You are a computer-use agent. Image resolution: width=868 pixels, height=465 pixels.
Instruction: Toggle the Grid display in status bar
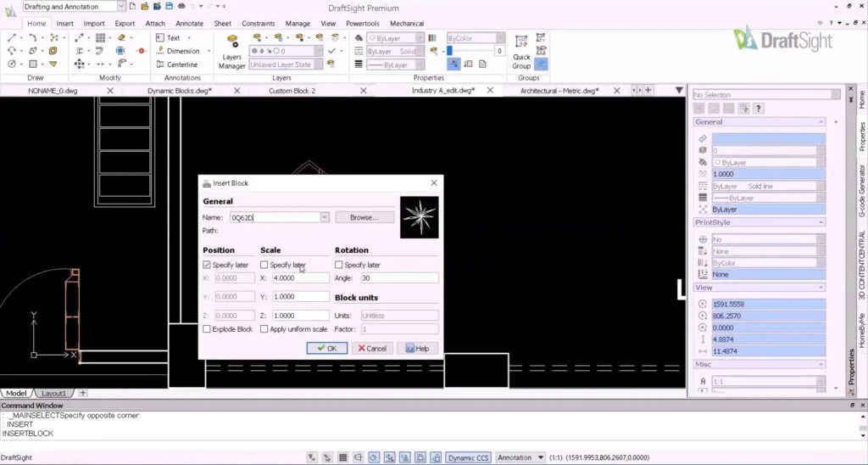(x=342, y=458)
